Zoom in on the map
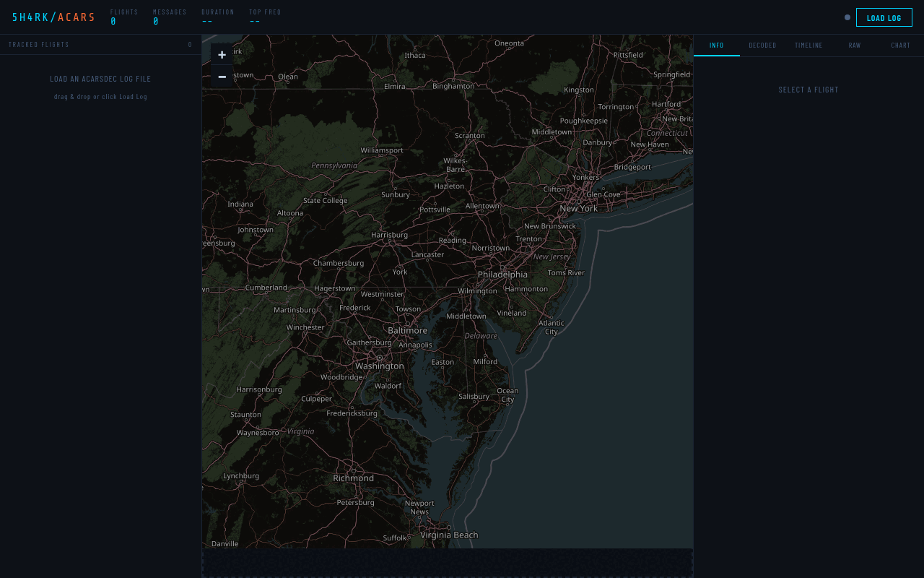 [222, 55]
